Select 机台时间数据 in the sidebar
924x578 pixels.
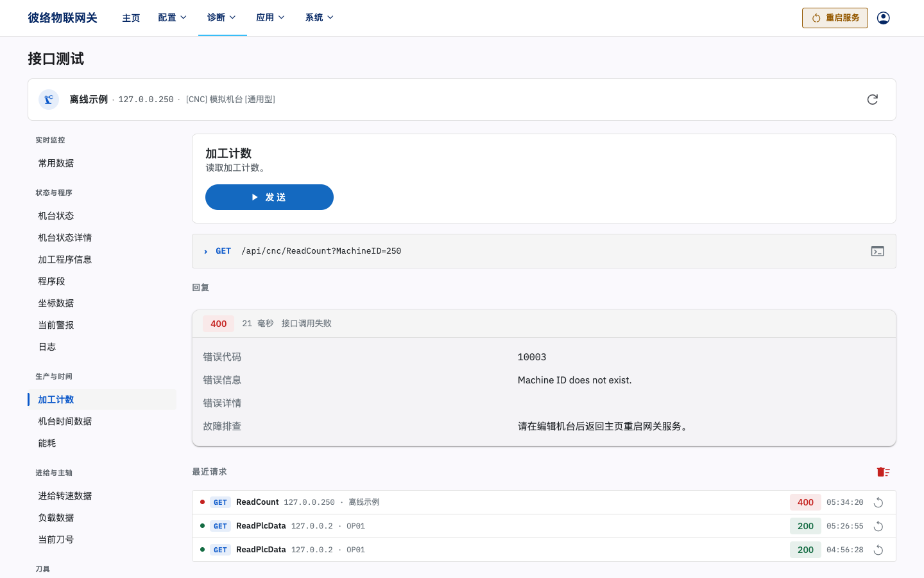(x=102, y=421)
